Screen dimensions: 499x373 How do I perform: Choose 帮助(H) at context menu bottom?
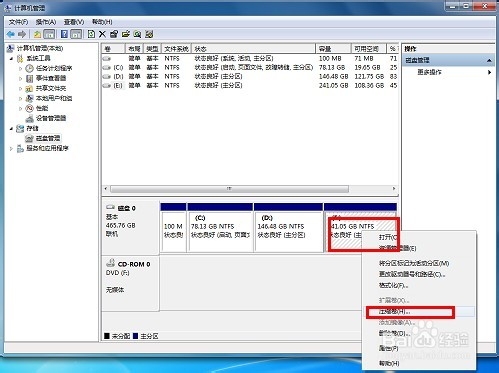(419, 363)
